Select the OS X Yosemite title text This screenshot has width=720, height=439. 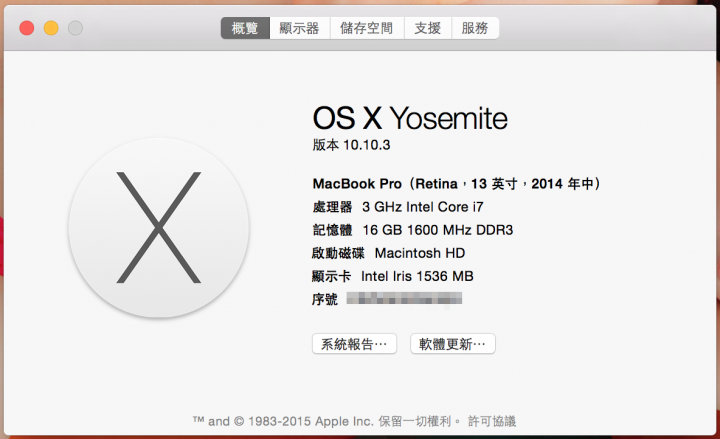tap(410, 118)
